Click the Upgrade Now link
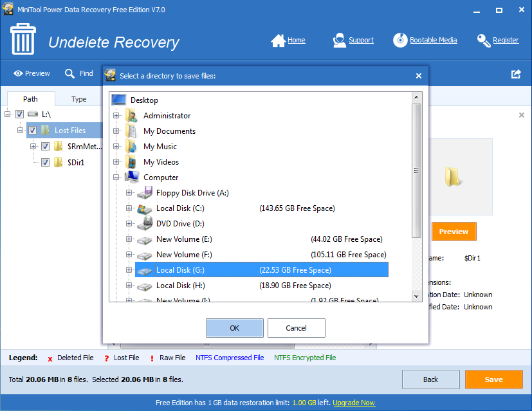This screenshot has height=411, width=532. (354, 403)
